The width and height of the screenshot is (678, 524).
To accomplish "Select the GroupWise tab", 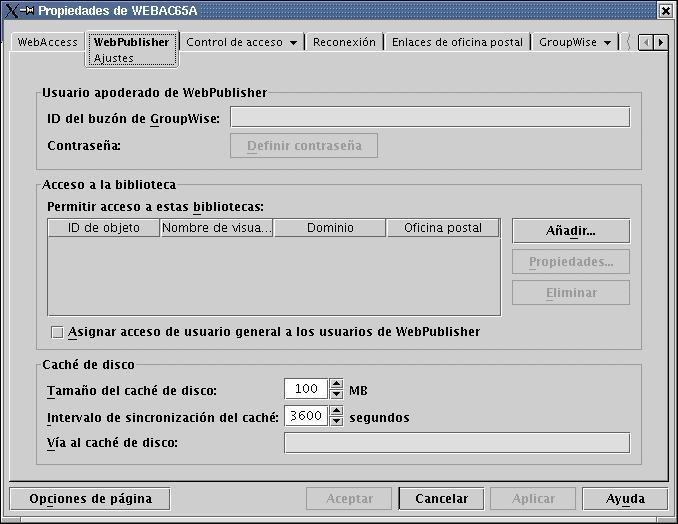I will [x=568, y=42].
